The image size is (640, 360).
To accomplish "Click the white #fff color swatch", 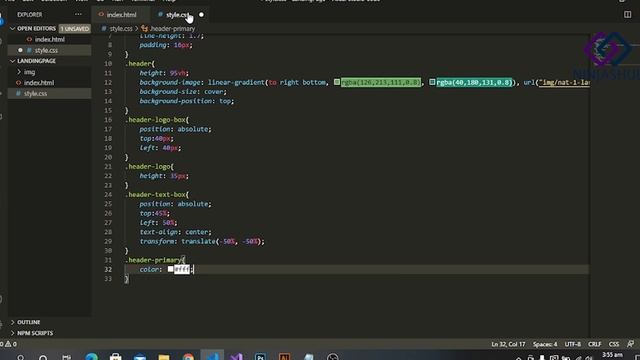I will [x=170, y=269].
